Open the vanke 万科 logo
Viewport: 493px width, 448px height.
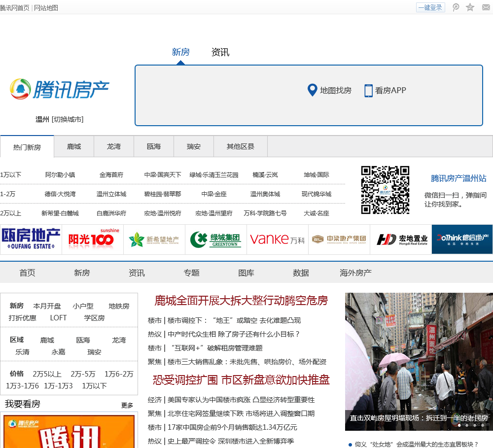point(278,239)
